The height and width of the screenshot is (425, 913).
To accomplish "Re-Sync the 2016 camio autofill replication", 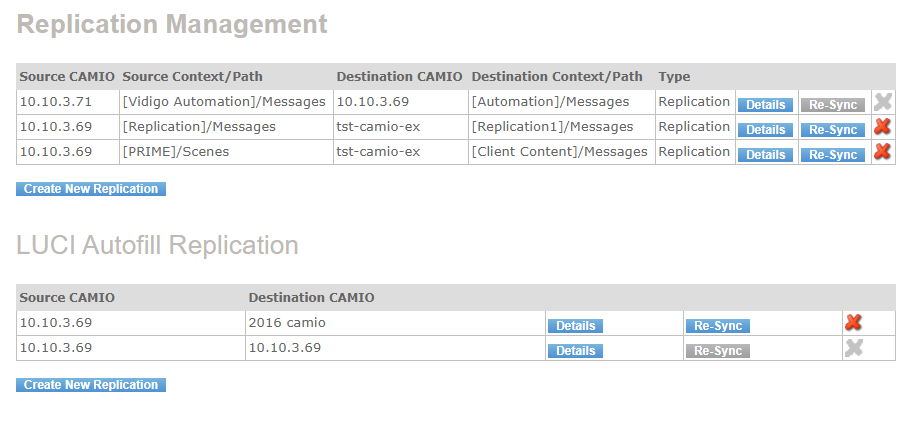I will point(717,326).
